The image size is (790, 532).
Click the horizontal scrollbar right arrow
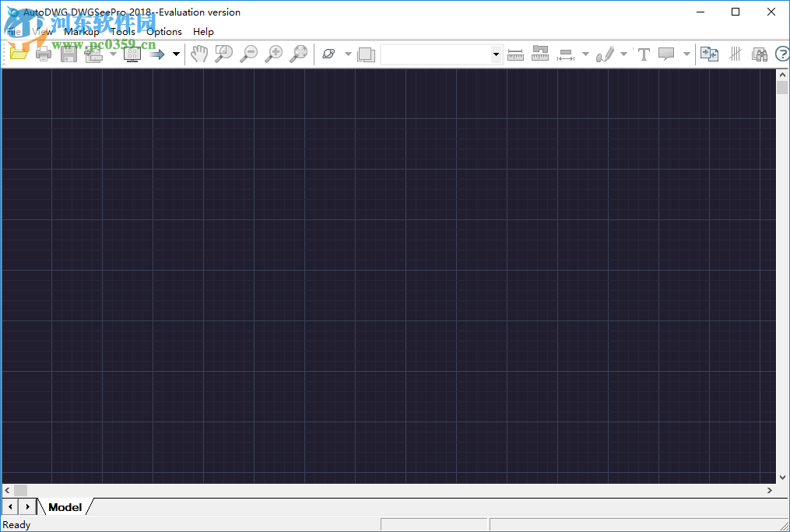pos(770,490)
